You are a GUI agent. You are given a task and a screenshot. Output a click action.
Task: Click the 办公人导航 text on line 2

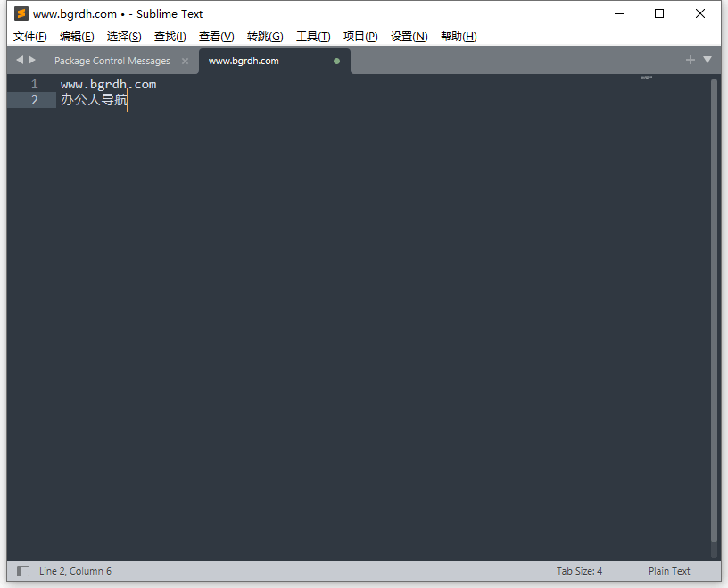pyautogui.click(x=94, y=99)
